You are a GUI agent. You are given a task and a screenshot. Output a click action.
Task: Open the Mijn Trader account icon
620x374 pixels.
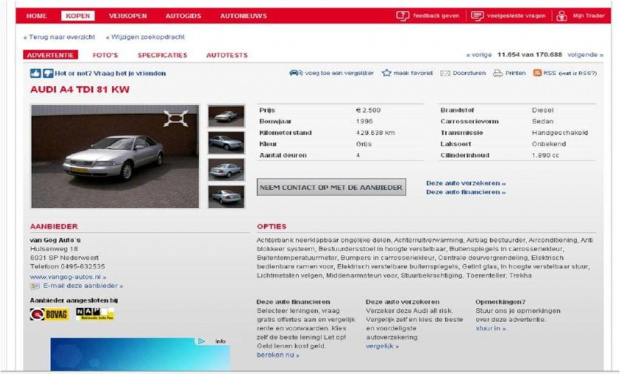561,16
